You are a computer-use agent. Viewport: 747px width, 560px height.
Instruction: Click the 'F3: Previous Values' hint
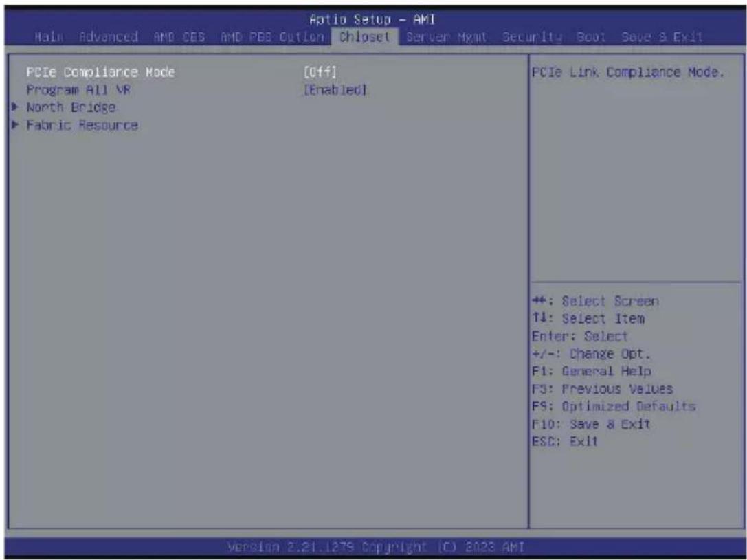(x=602, y=389)
